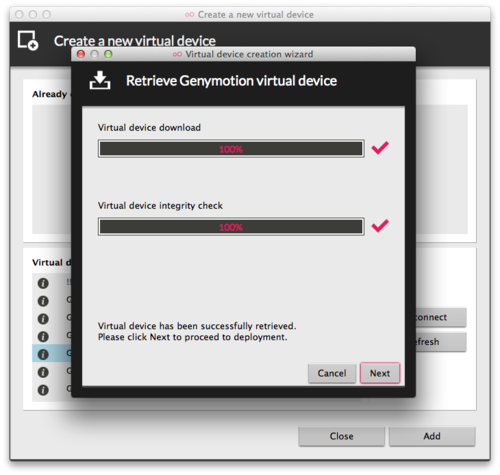This screenshot has width=500, height=475.
Task: Click the second info icon in the device list
Action: pyautogui.click(x=43, y=301)
